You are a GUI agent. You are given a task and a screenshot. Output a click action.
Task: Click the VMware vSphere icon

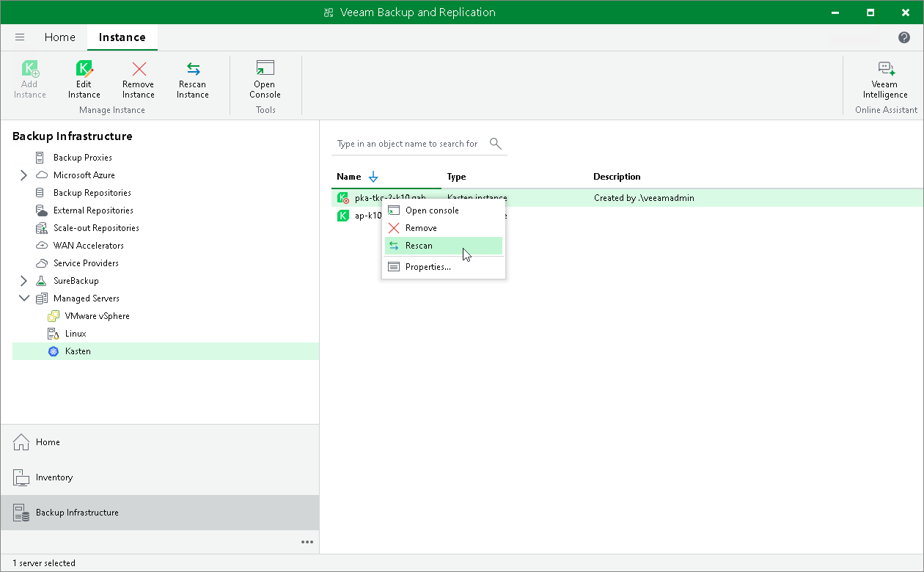point(54,316)
